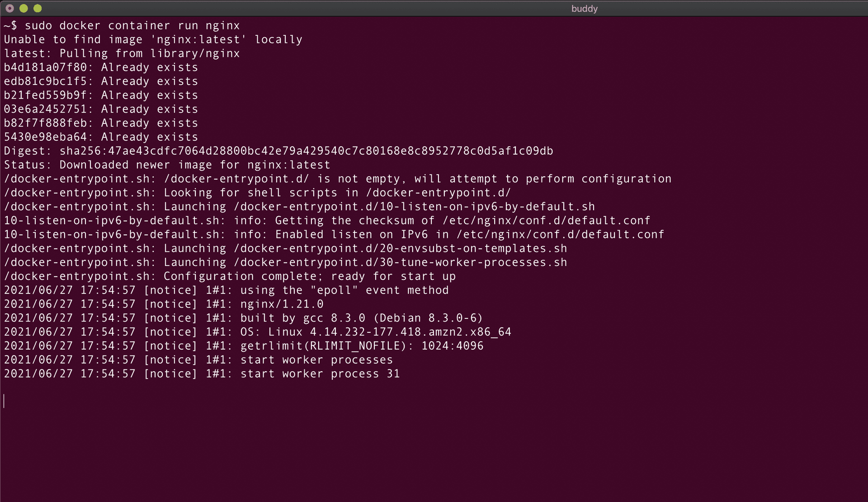Click the 'nginx/1.21.0' version text
The height and width of the screenshot is (502, 868).
[x=282, y=304]
